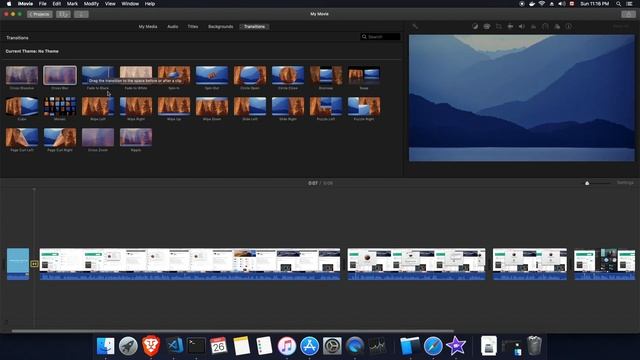Select the Slide Left transition
This screenshot has height=360, width=640.
250,107
